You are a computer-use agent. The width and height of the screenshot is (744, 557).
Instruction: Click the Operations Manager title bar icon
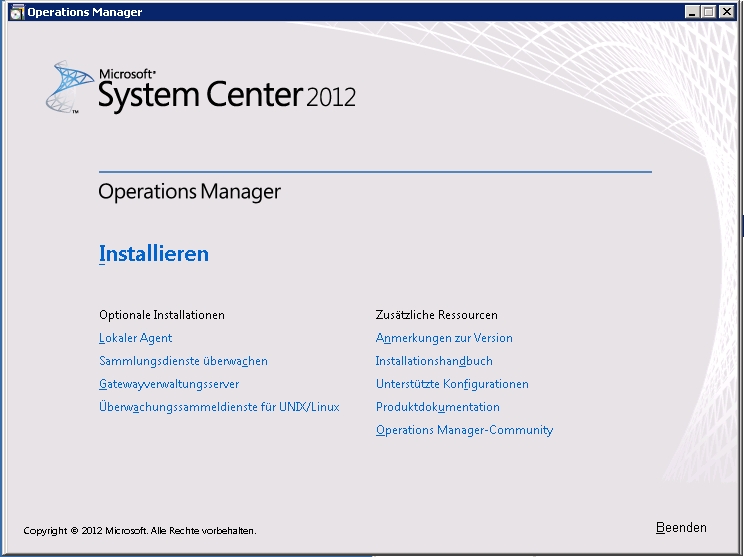(15, 12)
